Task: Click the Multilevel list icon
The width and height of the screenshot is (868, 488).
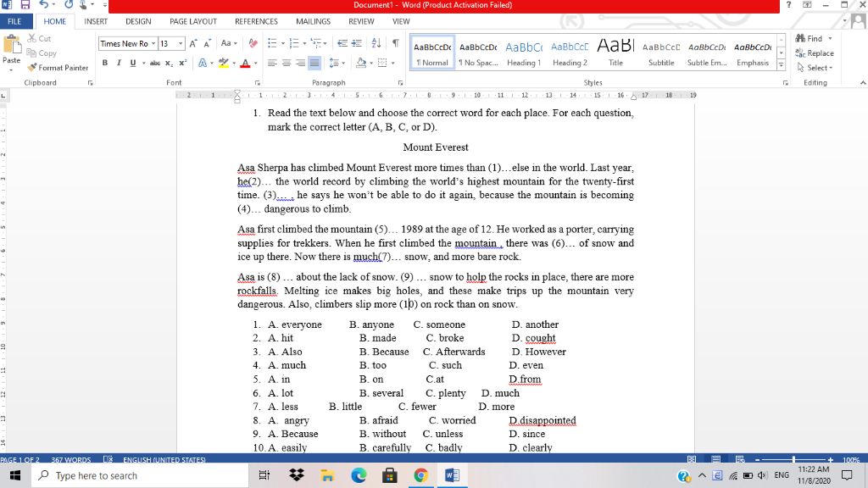Action: click(315, 43)
